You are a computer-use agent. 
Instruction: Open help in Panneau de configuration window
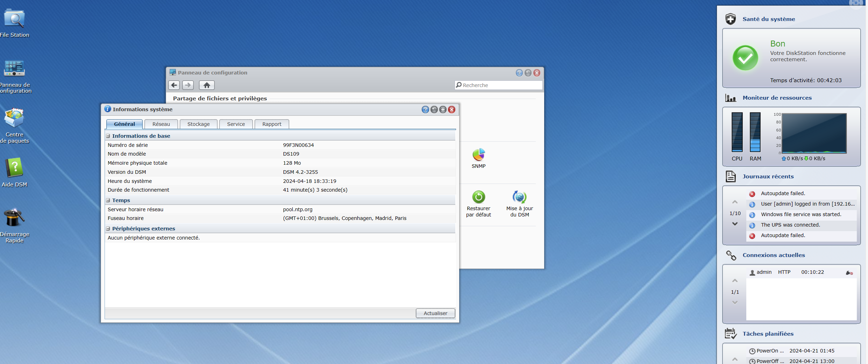click(519, 73)
